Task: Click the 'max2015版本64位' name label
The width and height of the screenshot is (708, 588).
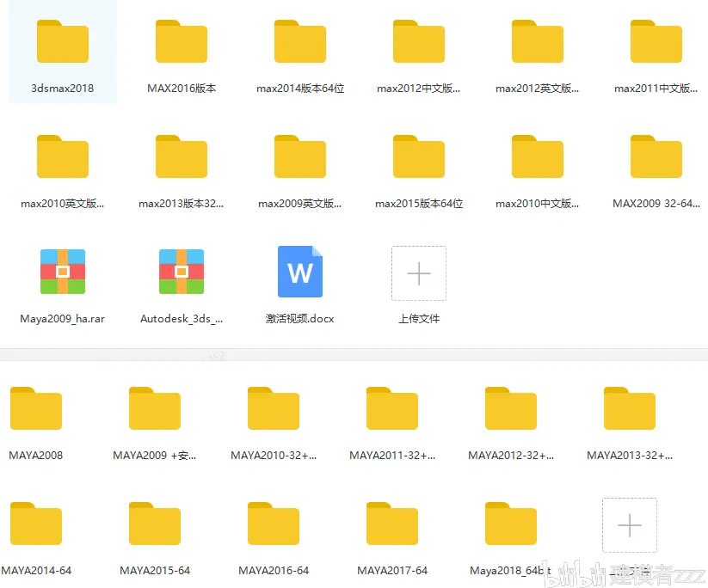Action: (419, 204)
